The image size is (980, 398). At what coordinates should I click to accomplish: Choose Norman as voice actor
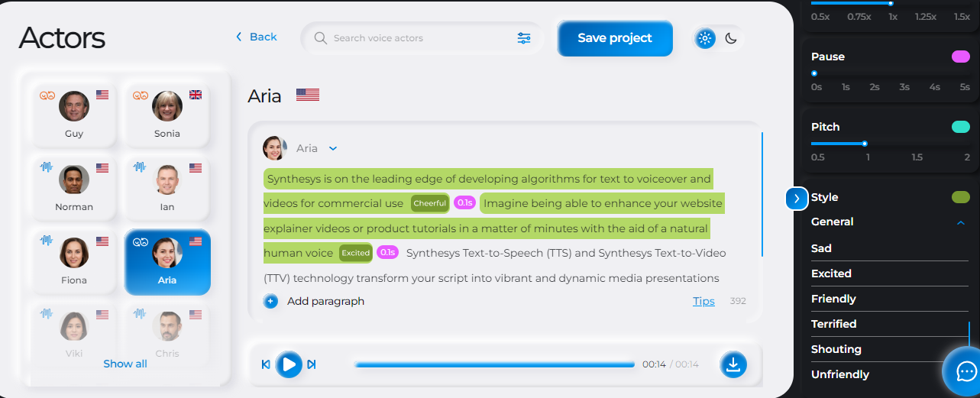point(74,188)
